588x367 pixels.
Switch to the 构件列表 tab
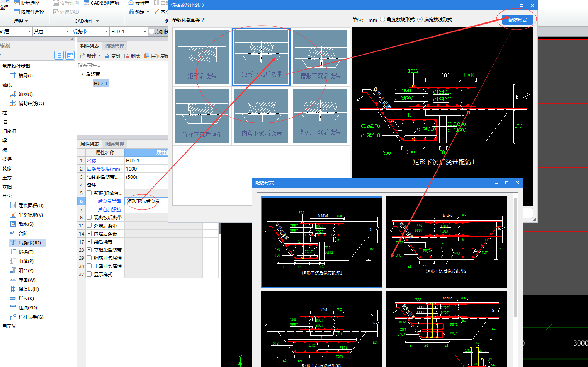(x=90, y=46)
